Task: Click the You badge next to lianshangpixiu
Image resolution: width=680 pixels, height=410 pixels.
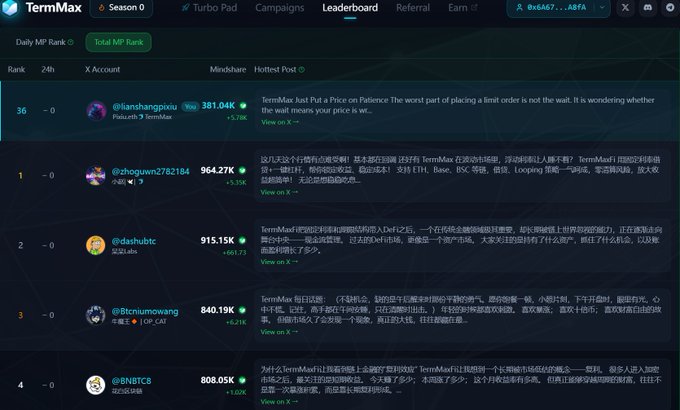Action: tap(190, 106)
